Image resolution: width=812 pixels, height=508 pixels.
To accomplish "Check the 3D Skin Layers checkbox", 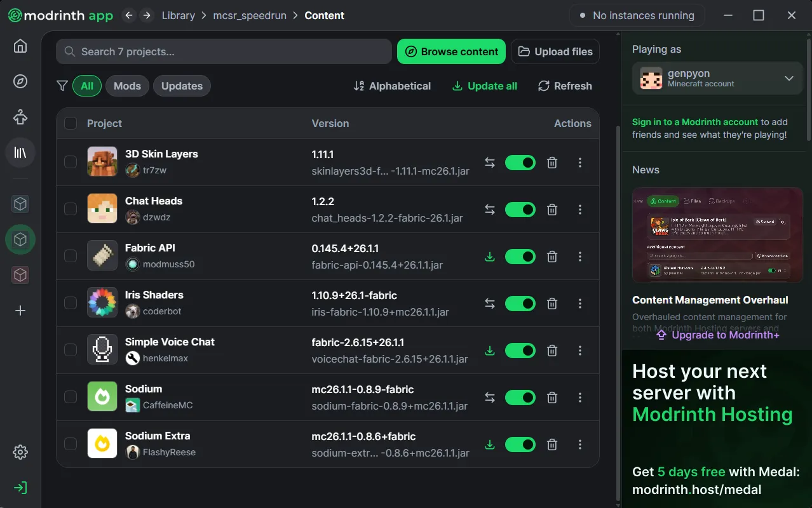I will [x=71, y=163].
